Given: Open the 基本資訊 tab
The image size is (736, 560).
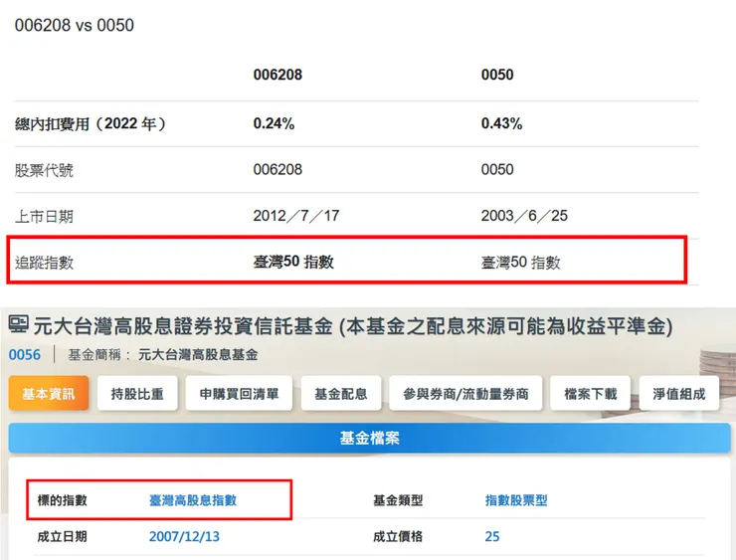Looking at the screenshot, I should pyautogui.click(x=49, y=393).
